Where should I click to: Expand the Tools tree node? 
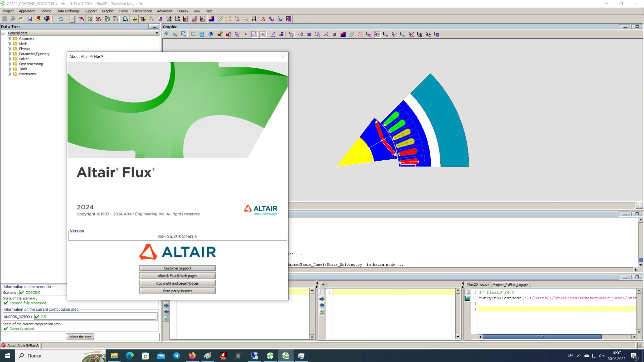pyautogui.click(x=9, y=69)
